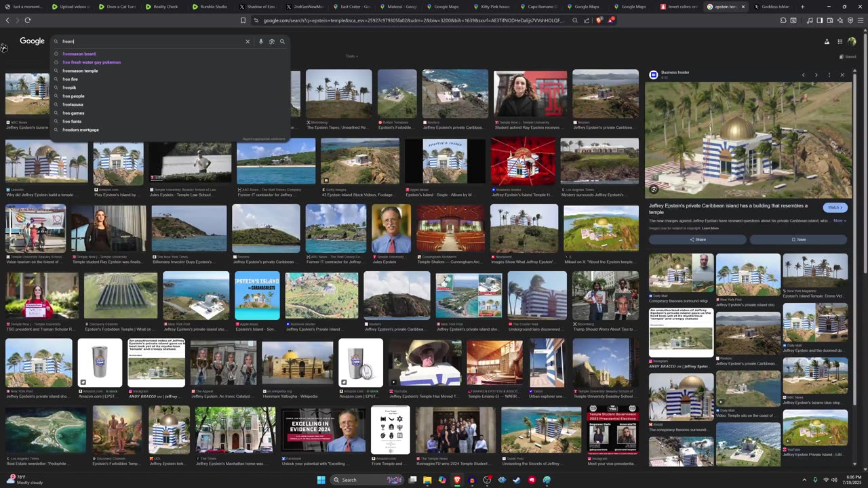Open Google Lens image search

tap(272, 41)
